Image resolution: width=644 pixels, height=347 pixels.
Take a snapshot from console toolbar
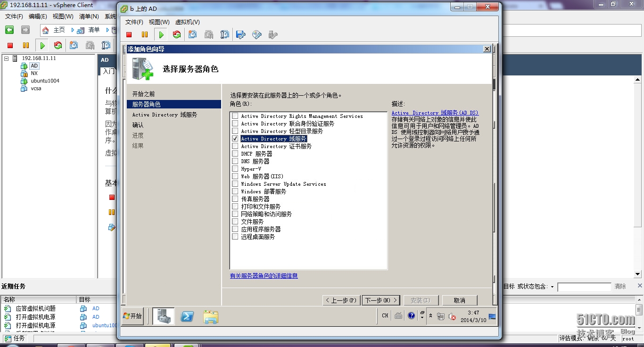point(193,34)
